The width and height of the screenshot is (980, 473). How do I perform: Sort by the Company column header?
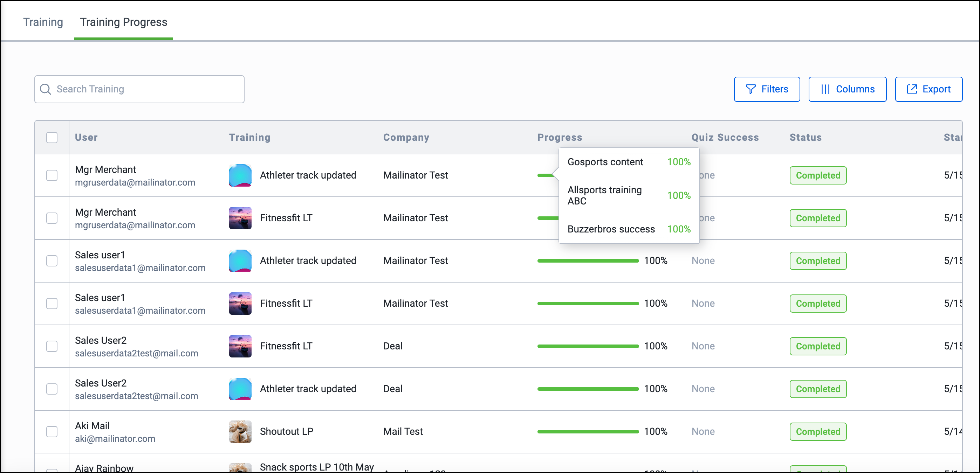(x=406, y=137)
